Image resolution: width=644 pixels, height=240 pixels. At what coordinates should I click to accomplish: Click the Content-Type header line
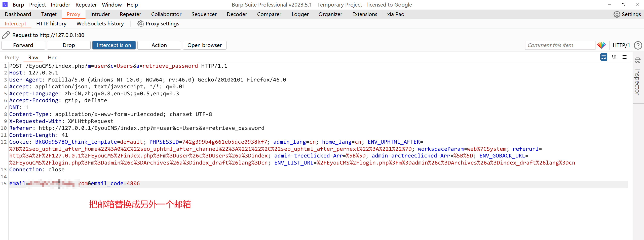pos(111,114)
